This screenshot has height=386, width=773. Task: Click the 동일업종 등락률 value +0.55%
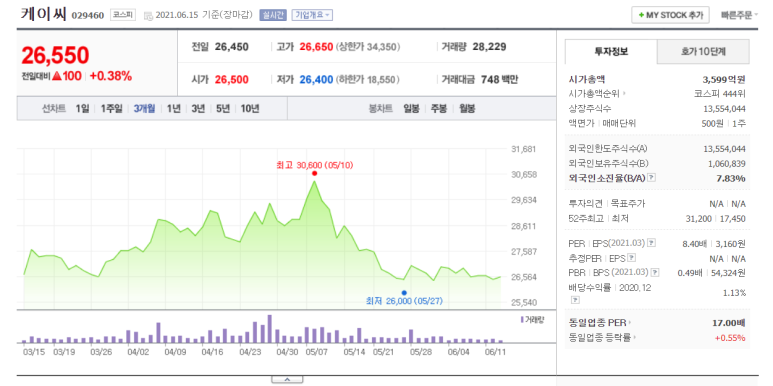point(731,338)
